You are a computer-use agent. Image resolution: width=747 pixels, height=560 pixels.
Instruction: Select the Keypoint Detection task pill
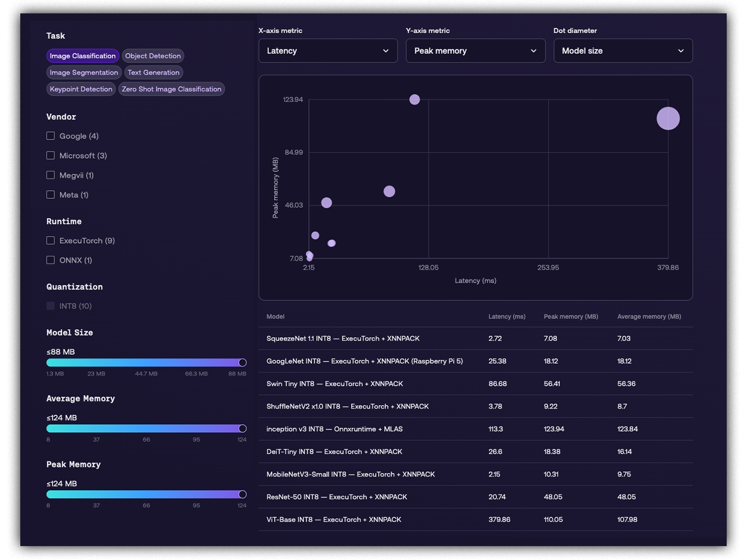pos(81,89)
